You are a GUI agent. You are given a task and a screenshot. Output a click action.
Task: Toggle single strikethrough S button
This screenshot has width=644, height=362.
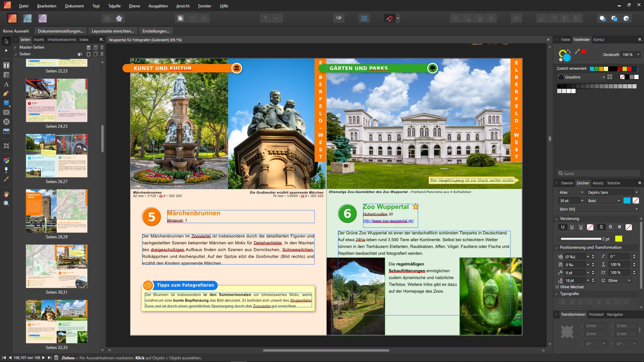point(610,227)
